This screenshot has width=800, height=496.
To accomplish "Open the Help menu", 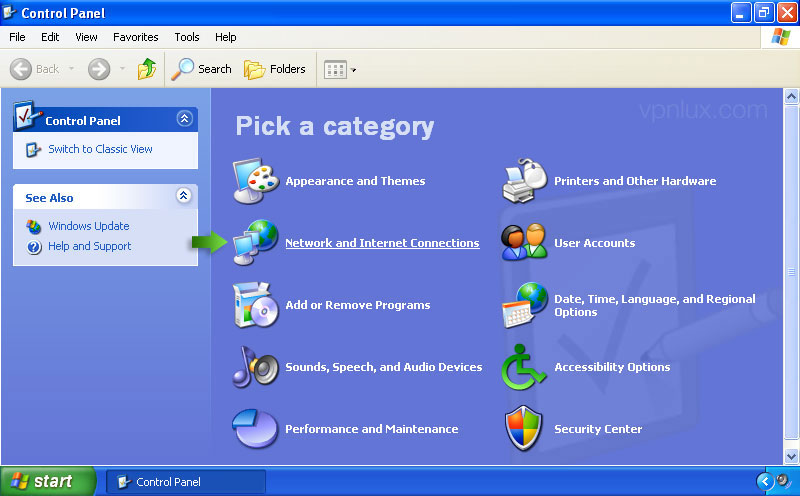I will [226, 37].
